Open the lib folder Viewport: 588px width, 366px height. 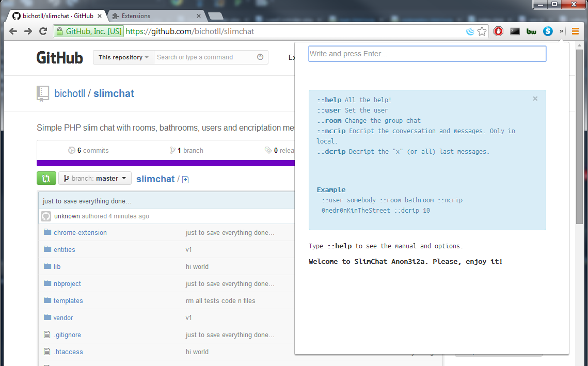point(57,266)
